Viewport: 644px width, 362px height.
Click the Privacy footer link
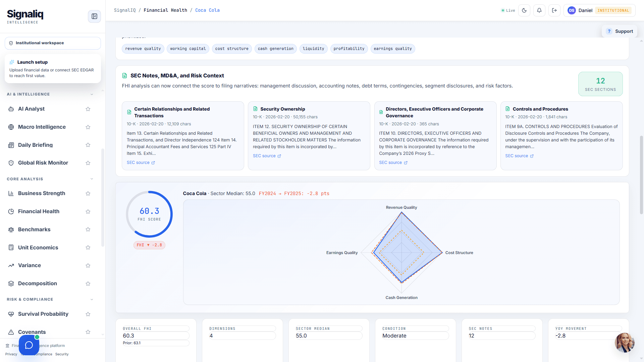[x=11, y=354]
